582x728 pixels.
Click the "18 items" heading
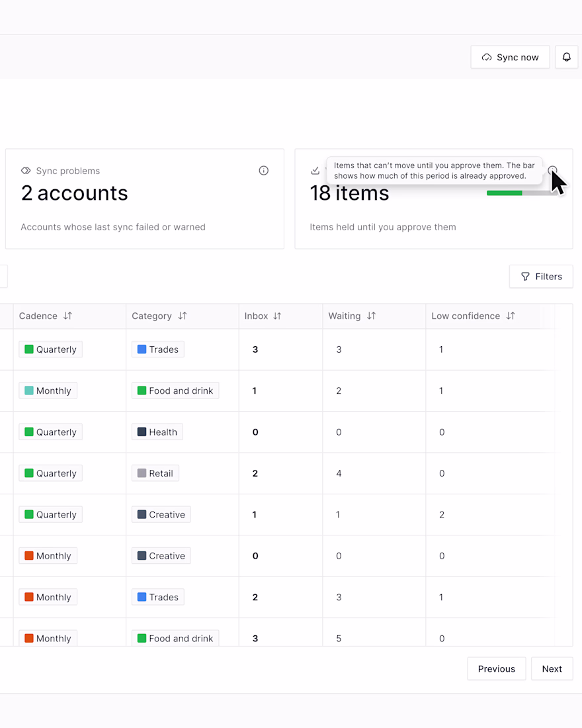click(x=349, y=193)
